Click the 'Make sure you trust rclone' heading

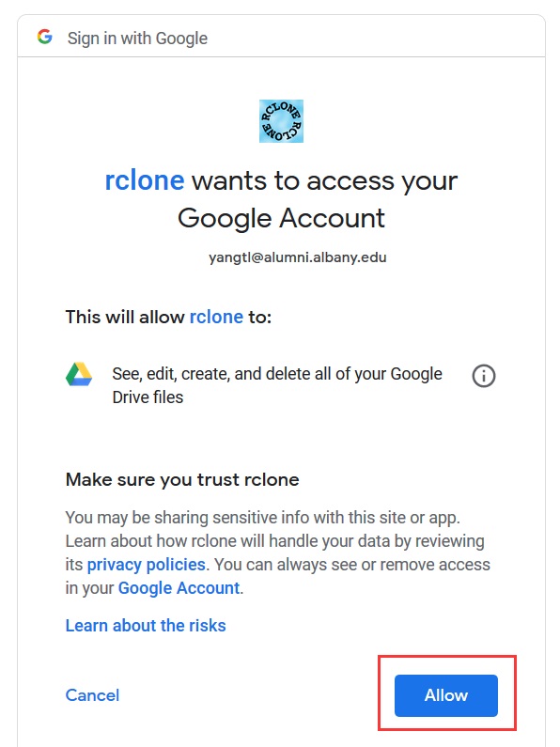[182, 479]
